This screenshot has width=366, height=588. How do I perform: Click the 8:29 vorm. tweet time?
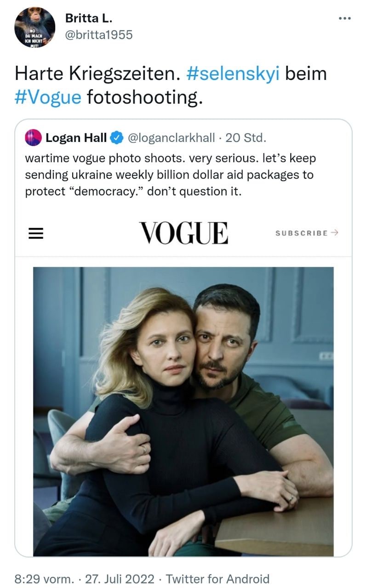(44, 579)
